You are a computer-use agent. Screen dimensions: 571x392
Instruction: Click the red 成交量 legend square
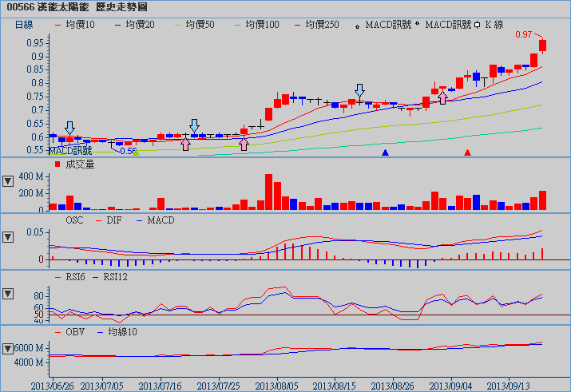pyautogui.click(x=57, y=164)
